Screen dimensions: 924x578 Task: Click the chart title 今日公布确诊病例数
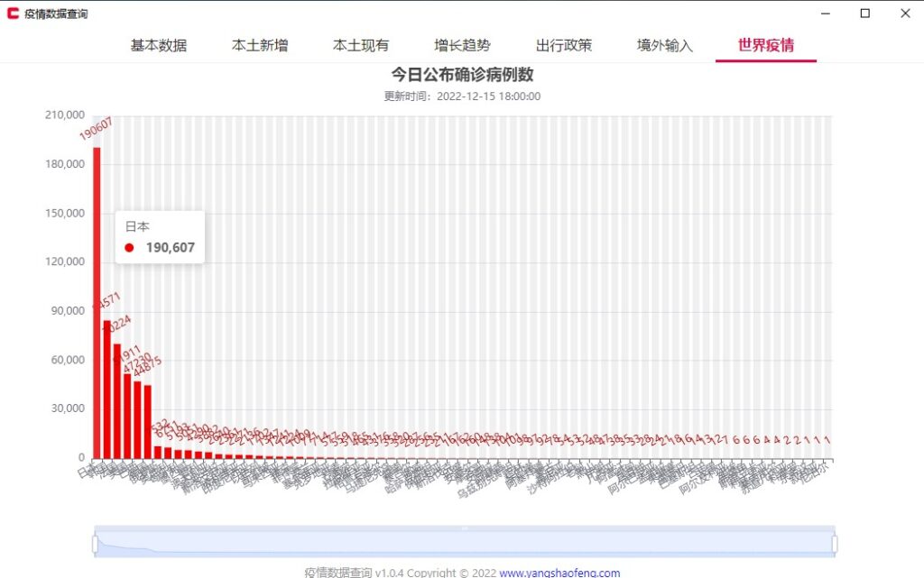(463, 75)
